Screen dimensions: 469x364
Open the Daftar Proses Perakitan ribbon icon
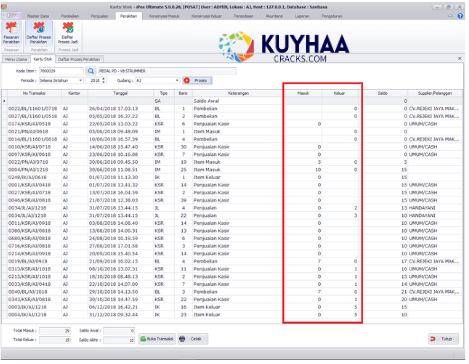[x=39, y=33]
